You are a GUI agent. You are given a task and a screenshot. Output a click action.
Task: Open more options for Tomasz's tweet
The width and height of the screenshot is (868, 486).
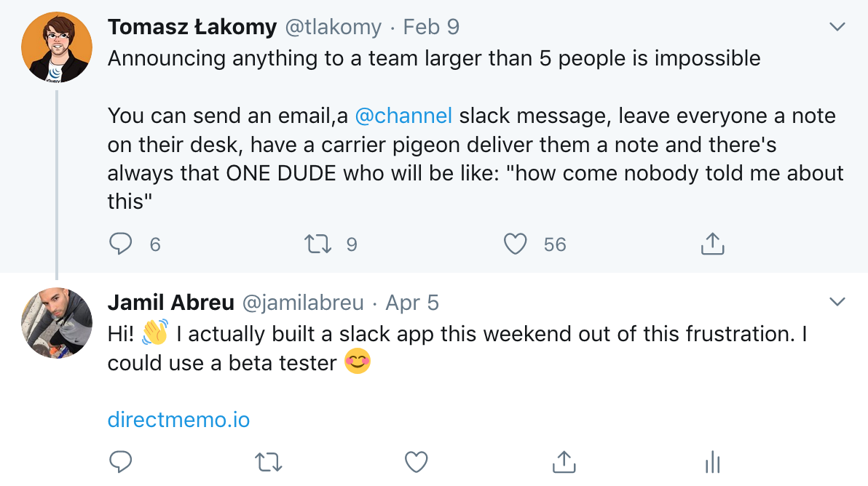click(x=837, y=28)
